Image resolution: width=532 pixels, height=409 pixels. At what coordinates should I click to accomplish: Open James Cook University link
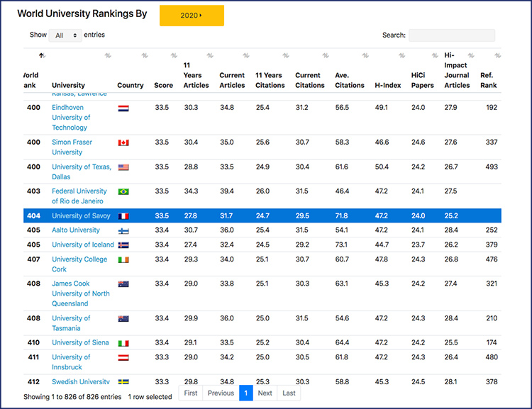coord(81,293)
